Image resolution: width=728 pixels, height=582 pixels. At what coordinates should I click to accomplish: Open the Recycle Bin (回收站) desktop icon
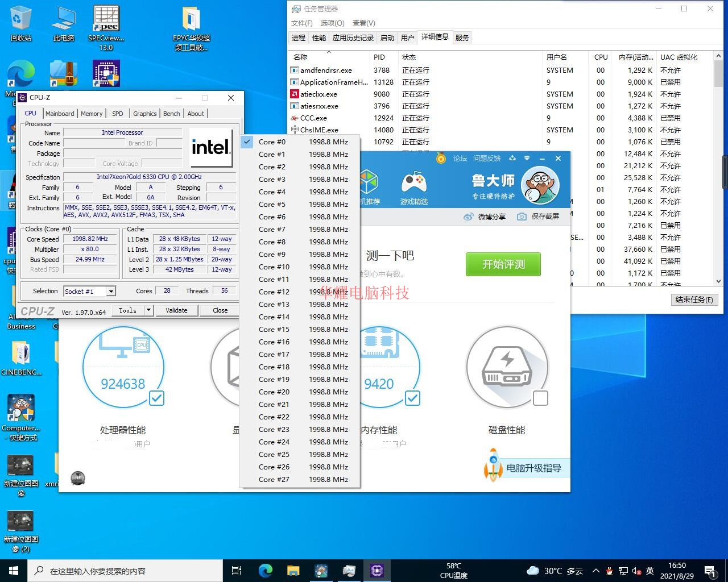pos(21,24)
